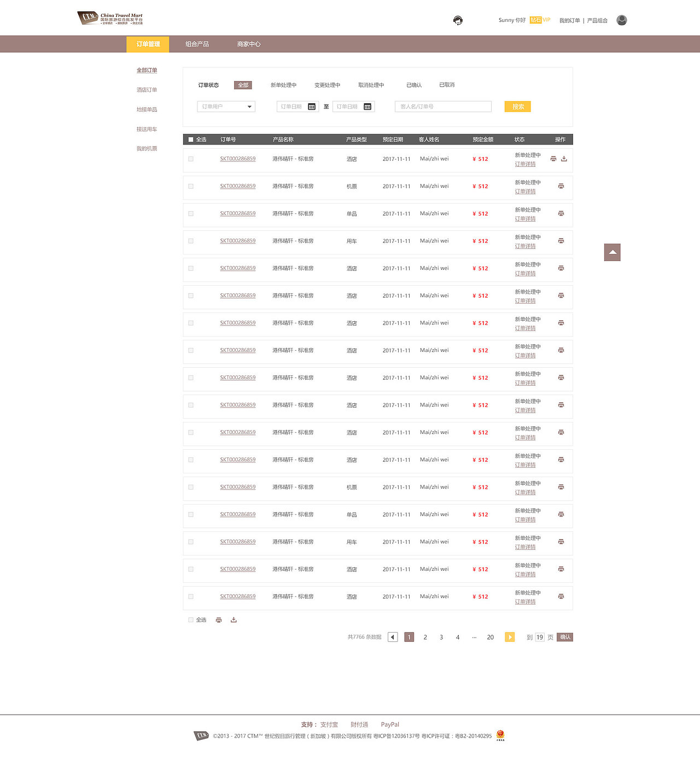Click 支付宝 link in footer
700x759 pixels.
click(329, 725)
